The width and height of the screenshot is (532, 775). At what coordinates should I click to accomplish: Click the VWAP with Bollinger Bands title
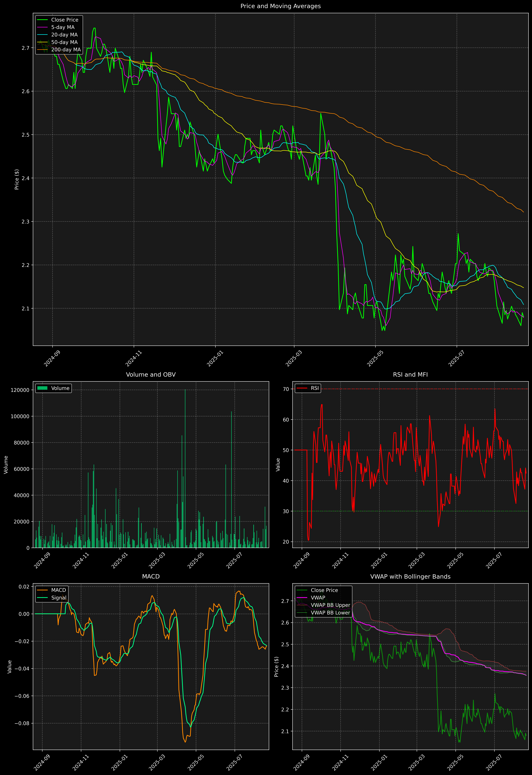pyautogui.click(x=410, y=576)
